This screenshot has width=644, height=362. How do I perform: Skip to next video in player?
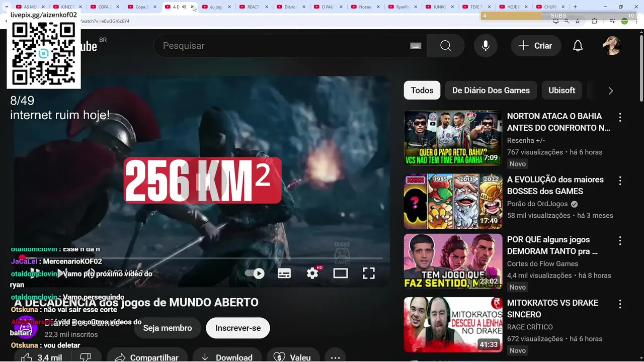[62, 273]
